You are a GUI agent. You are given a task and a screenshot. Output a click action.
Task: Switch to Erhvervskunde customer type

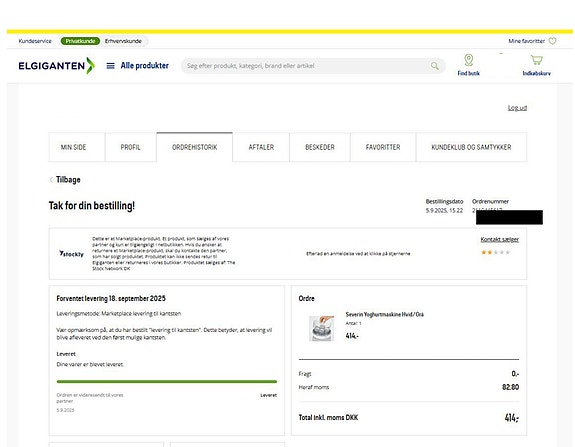(x=123, y=41)
